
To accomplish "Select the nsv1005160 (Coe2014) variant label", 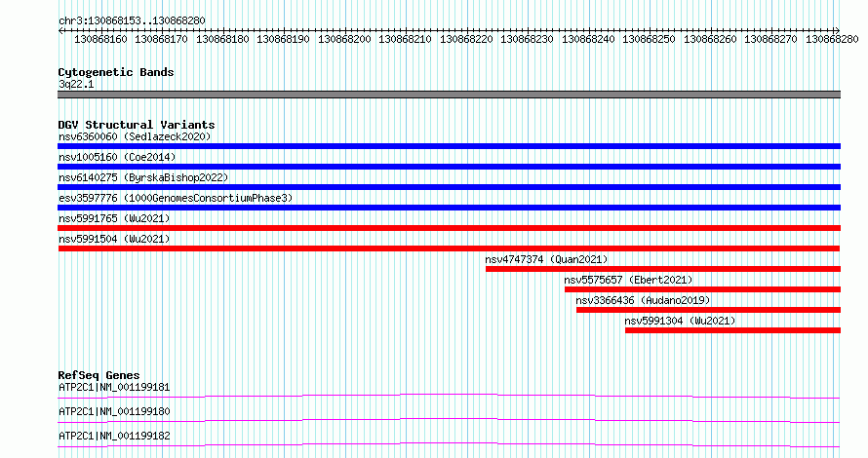I will (x=117, y=157).
